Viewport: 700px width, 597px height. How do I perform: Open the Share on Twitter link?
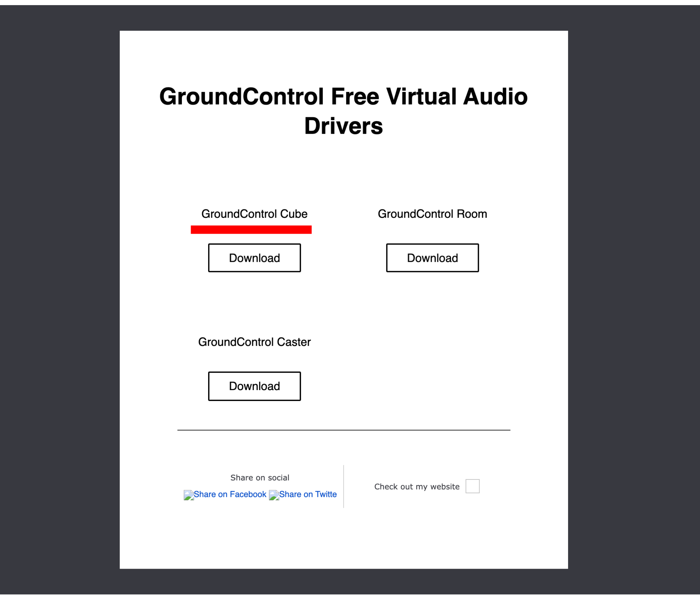pyautogui.click(x=308, y=494)
